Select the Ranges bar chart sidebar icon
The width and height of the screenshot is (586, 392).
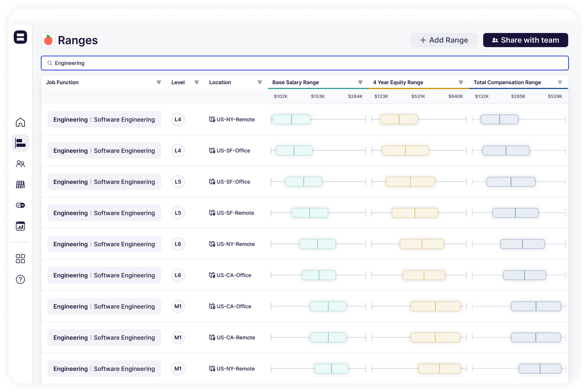(x=21, y=143)
